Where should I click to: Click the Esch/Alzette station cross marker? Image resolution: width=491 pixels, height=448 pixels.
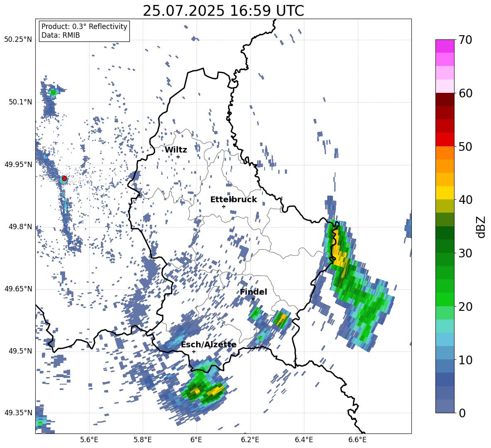click(194, 351)
